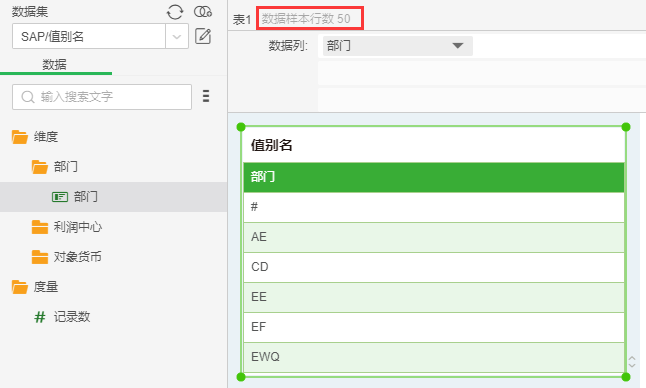Click the 利润中心 folder icon
Image resolution: width=646 pixels, height=388 pixels.
click(40, 227)
